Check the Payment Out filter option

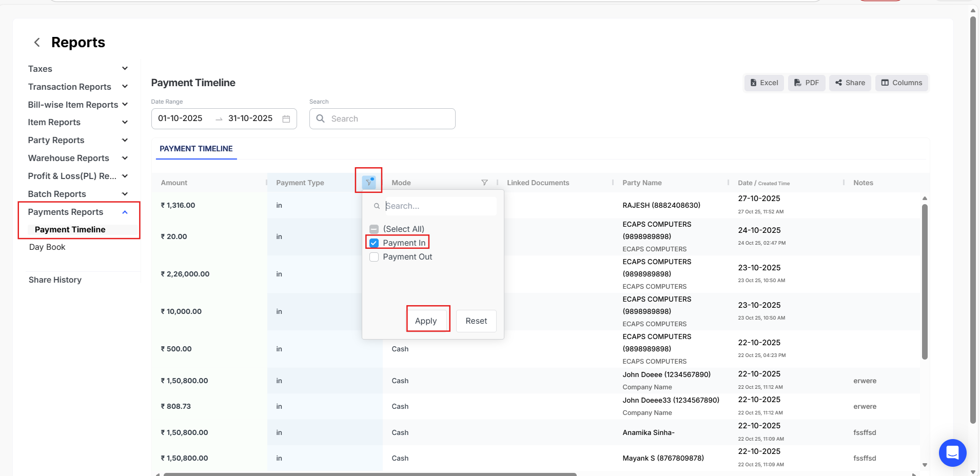coord(374,257)
